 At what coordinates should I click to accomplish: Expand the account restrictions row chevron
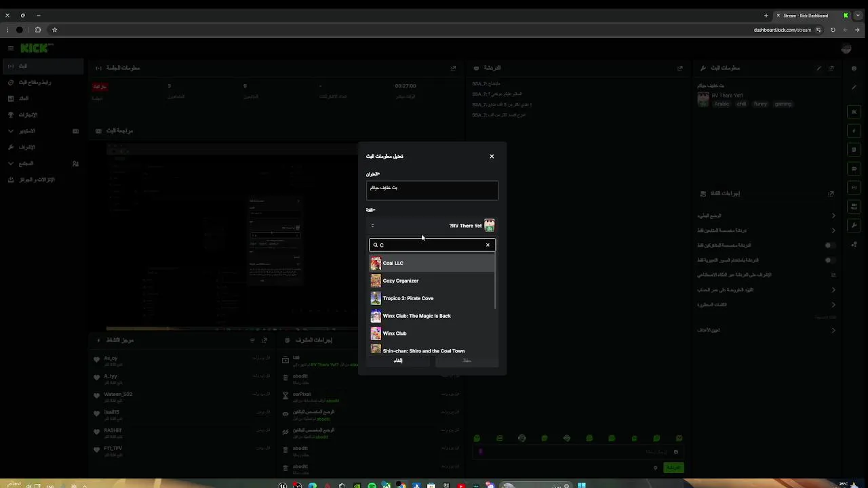(x=833, y=290)
